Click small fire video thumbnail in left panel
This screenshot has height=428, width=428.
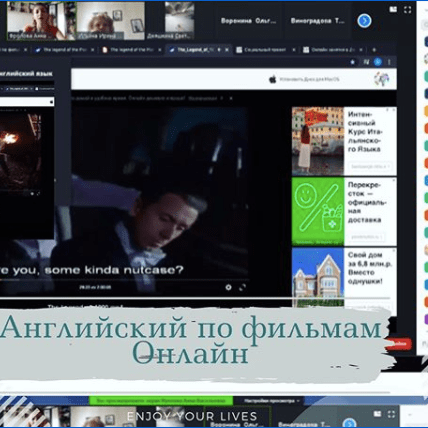pyautogui.click(x=21, y=152)
